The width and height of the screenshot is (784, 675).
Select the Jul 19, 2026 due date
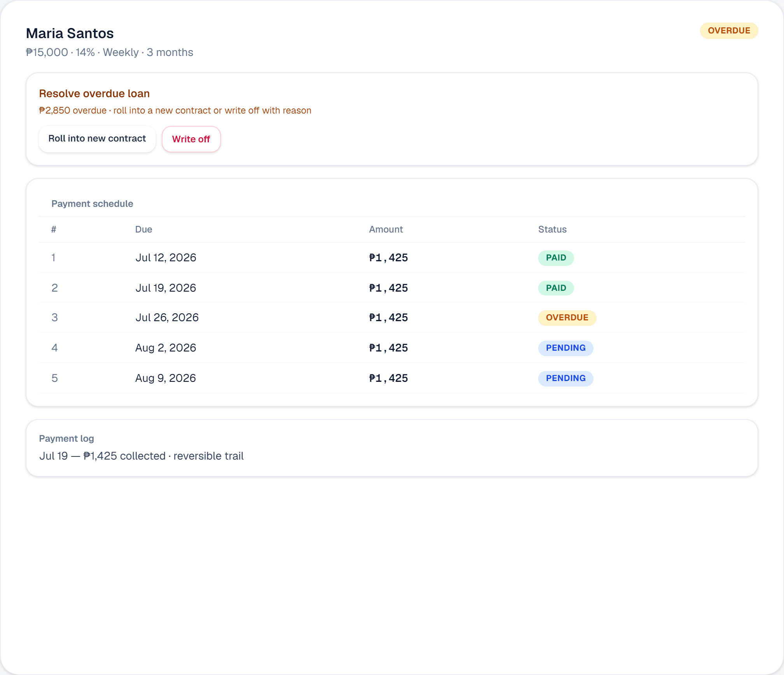(166, 288)
